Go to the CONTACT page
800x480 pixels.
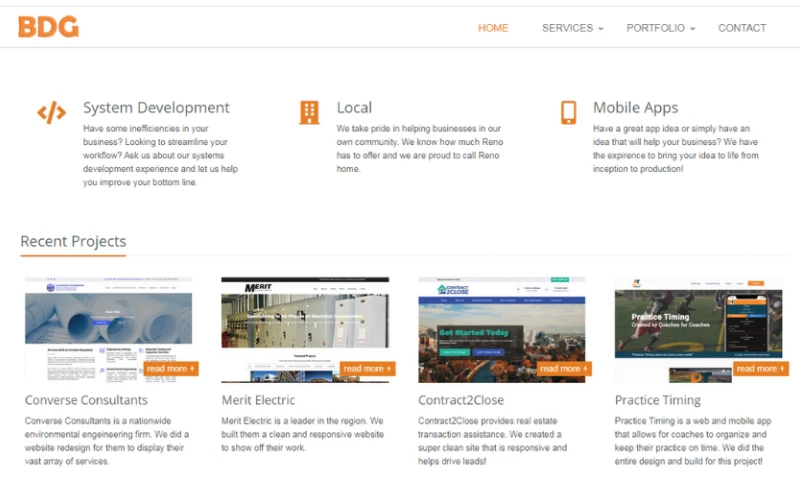click(x=742, y=28)
